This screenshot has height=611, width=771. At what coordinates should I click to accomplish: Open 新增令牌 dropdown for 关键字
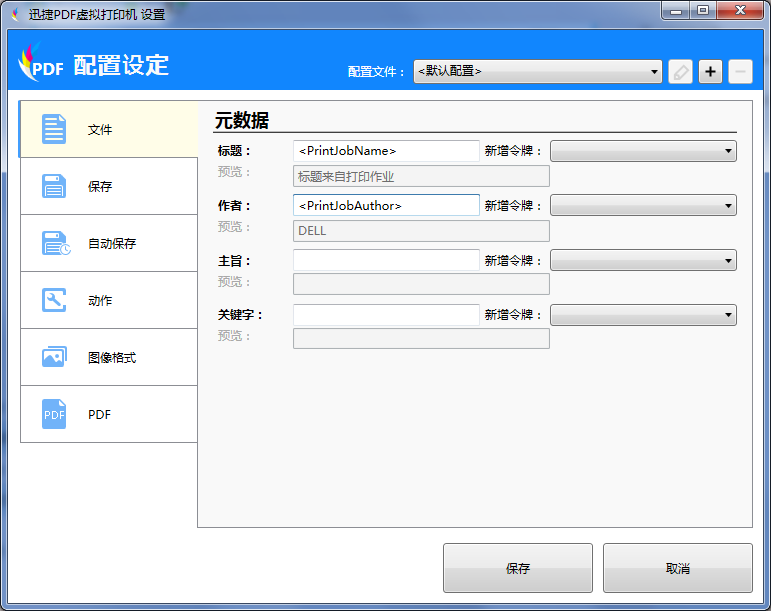click(x=643, y=315)
